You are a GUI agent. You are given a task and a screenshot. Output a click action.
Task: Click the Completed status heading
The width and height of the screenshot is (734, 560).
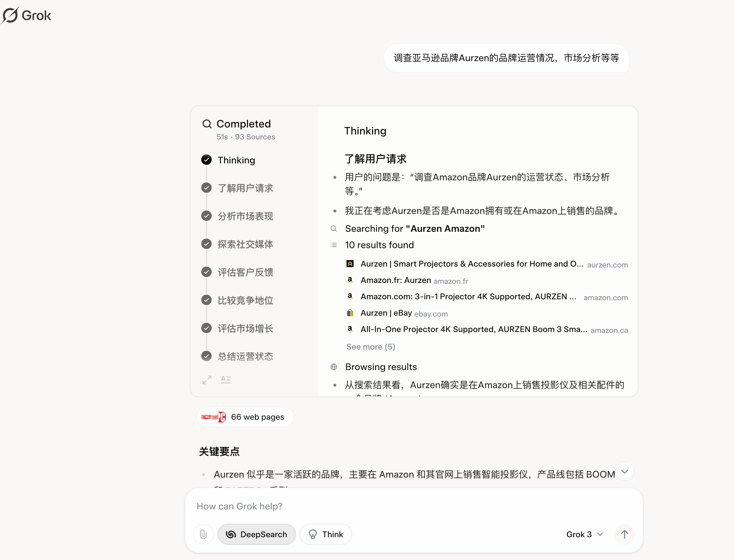(243, 124)
